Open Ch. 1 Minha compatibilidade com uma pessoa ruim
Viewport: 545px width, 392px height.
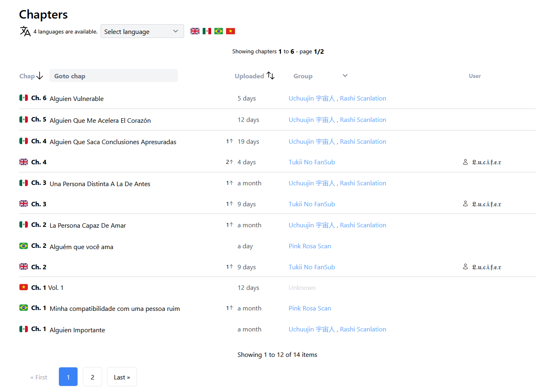click(x=105, y=308)
